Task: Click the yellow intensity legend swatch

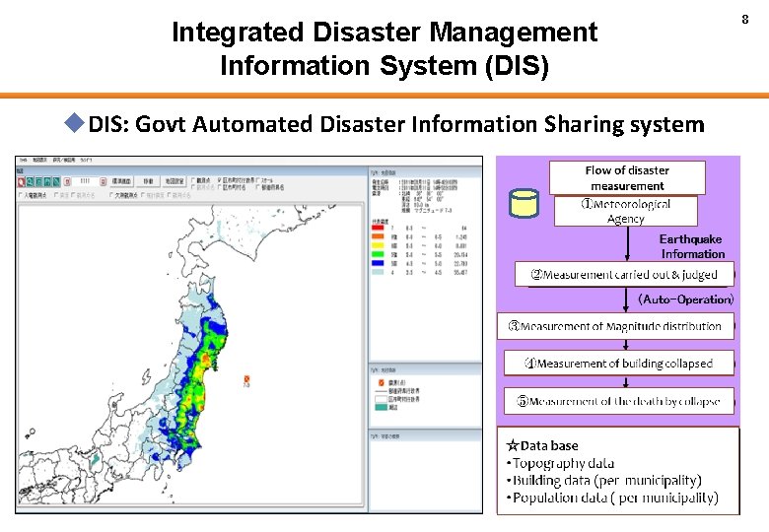Action: (378, 245)
